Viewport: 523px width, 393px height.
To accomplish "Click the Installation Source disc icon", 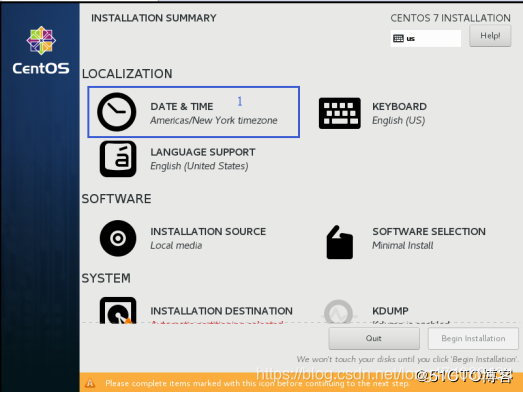I will pos(118,238).
